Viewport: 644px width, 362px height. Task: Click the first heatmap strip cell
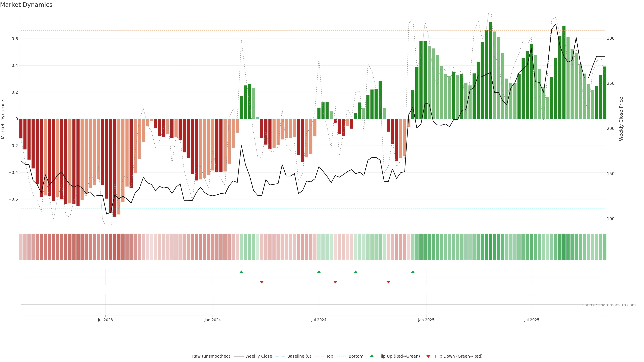coord(21,247)
